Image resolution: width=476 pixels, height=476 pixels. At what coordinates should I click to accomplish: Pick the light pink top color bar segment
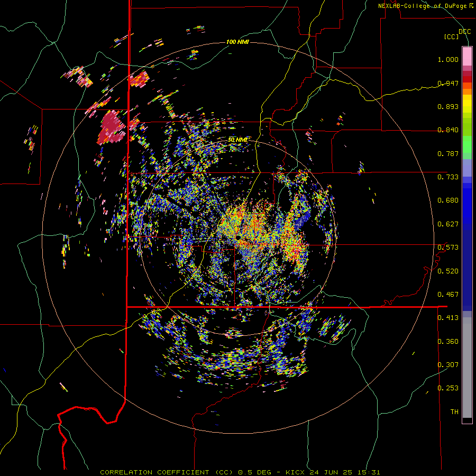[467, 56]
